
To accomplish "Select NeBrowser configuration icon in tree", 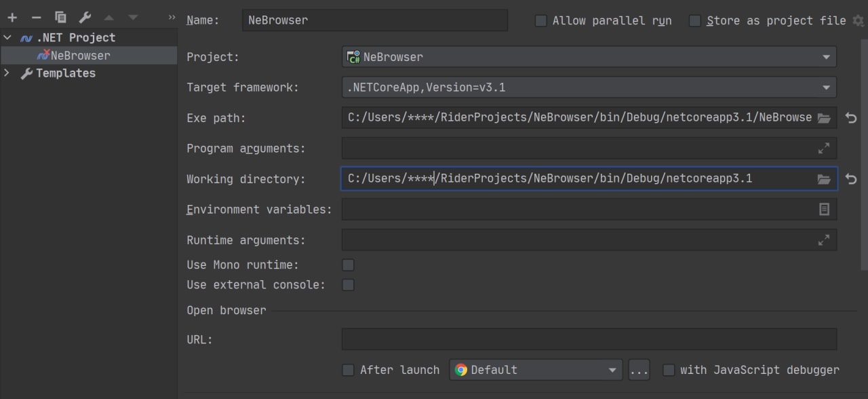I will tap(43, 55).
